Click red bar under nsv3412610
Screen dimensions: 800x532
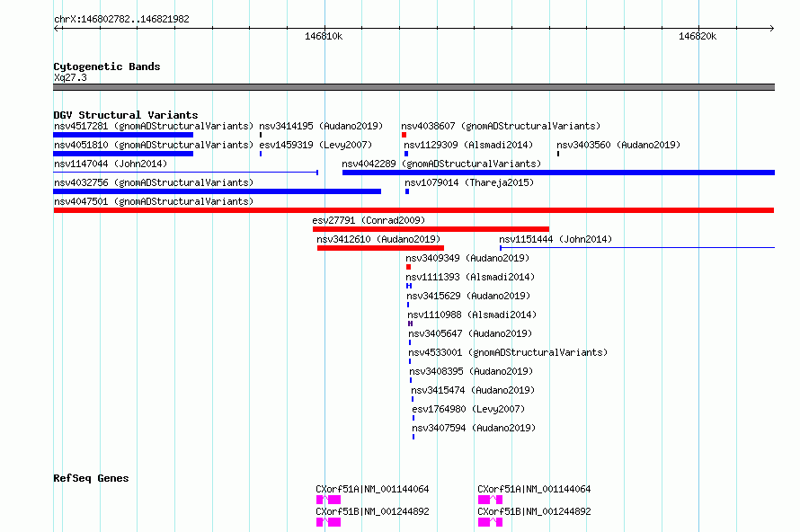(x=380, y=248)
